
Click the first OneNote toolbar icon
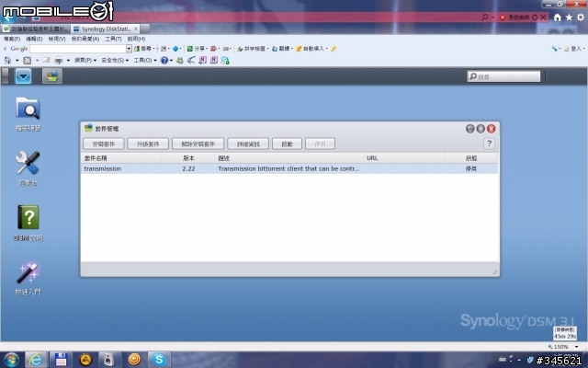202,60
